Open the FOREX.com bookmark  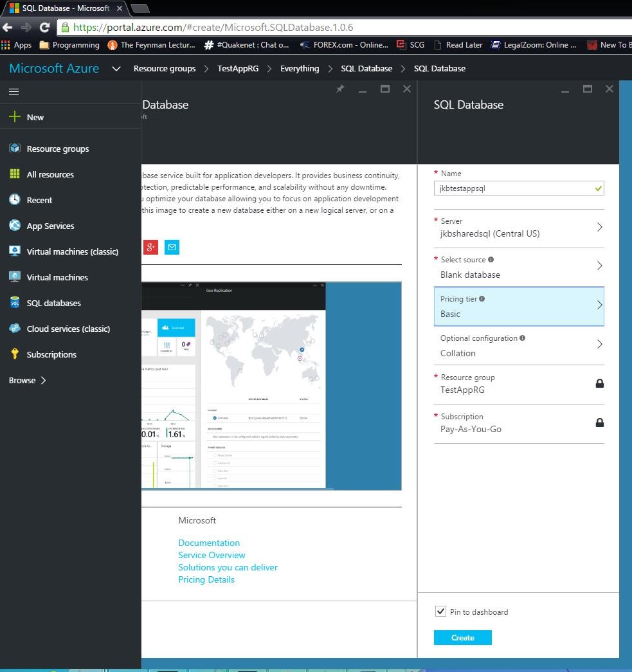(x=344, y=44)
